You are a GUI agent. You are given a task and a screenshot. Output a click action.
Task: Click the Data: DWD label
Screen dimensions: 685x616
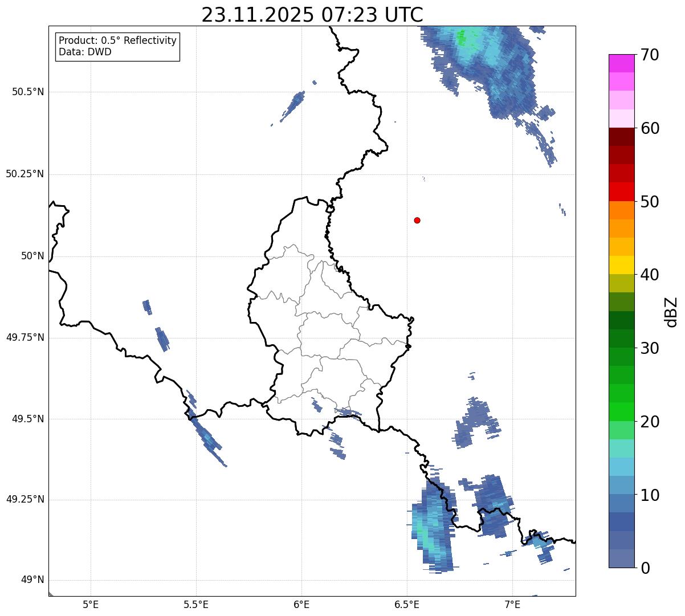pyautogui.click(x=85, y=52)
